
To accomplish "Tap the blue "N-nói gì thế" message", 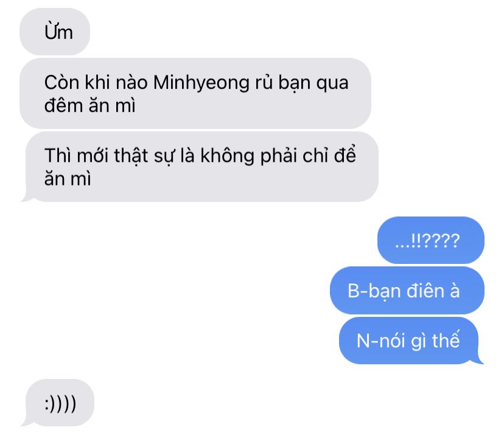I will pos(409,341).
